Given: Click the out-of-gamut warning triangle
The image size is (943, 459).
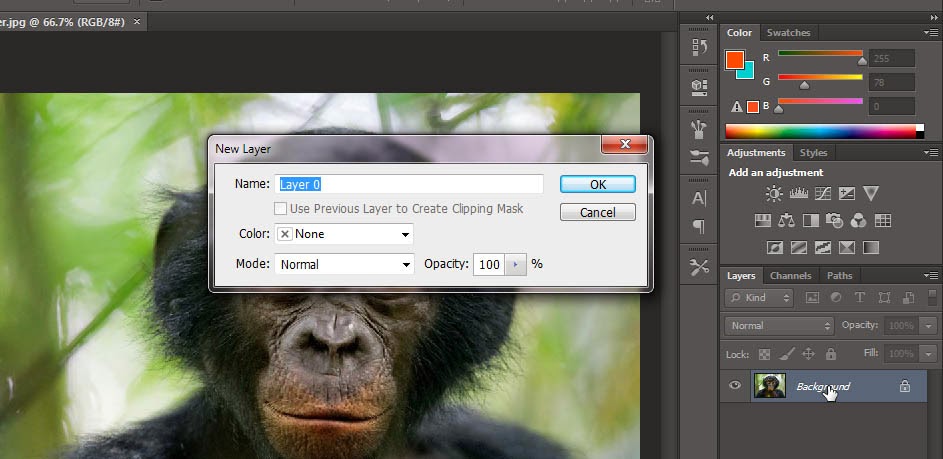Looking at the screenshot, I should 737,107.
